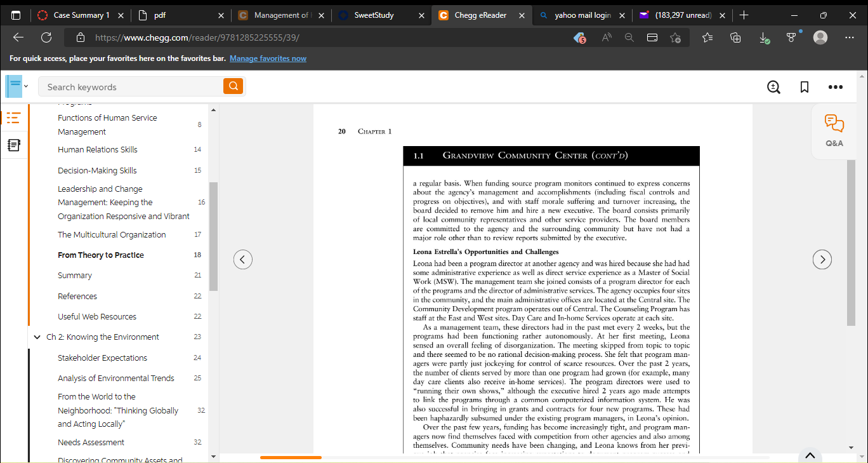The width and height of the screenshot is (868, 463).
Task: Click the Search keywords input field
Action: (131, 86)
